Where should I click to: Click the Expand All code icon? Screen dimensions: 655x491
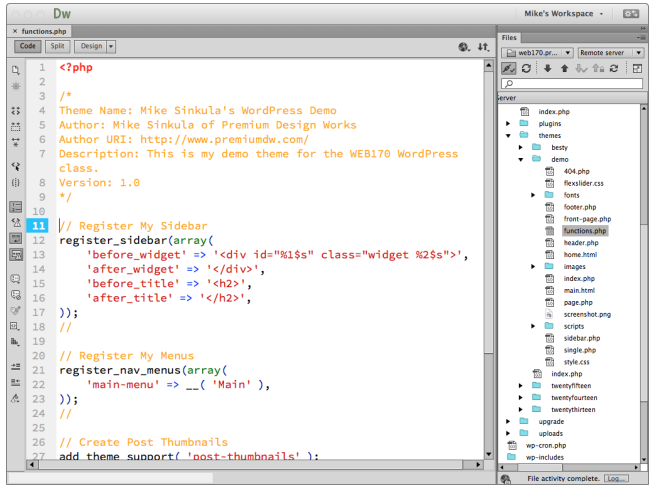point(15,142)
